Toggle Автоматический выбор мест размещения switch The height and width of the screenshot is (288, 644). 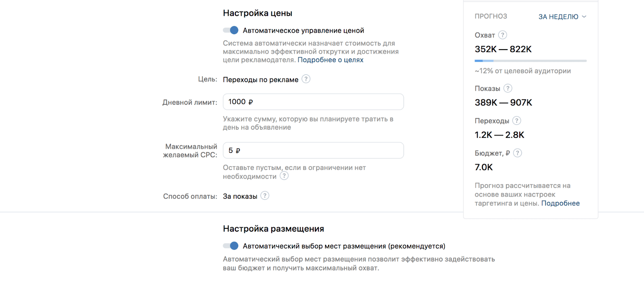[231, 246]
